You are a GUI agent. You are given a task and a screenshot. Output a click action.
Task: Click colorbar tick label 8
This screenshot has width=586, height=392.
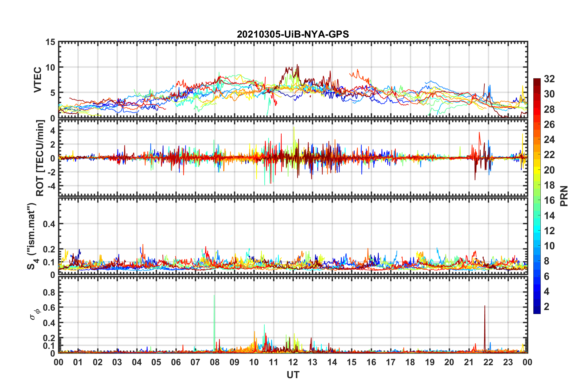click(x=547, y=261)
